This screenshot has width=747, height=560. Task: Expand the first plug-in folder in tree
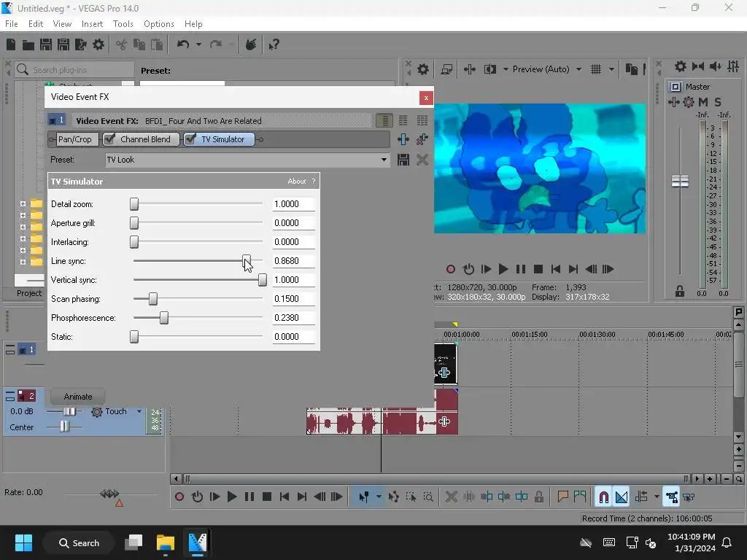[23, 204]
